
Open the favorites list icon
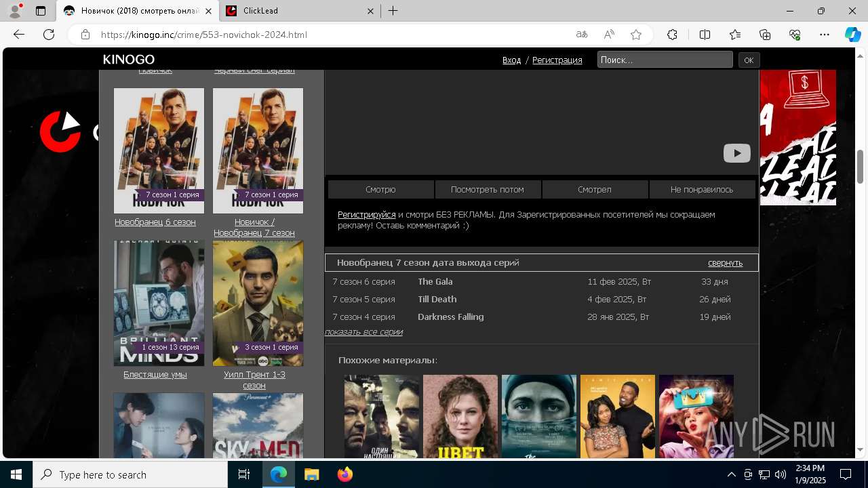pos(735,35)
